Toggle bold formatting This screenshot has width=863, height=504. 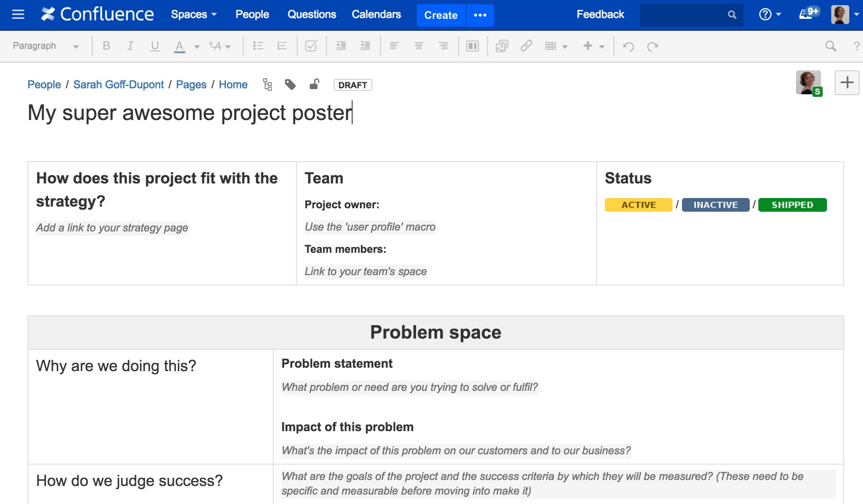tap(106, 46)
